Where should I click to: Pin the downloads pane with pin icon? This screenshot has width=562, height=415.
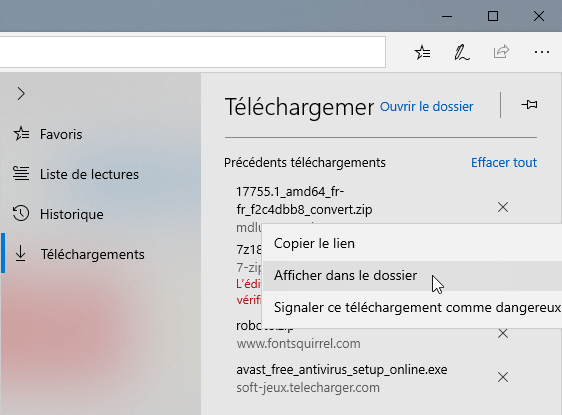point(529,105)
